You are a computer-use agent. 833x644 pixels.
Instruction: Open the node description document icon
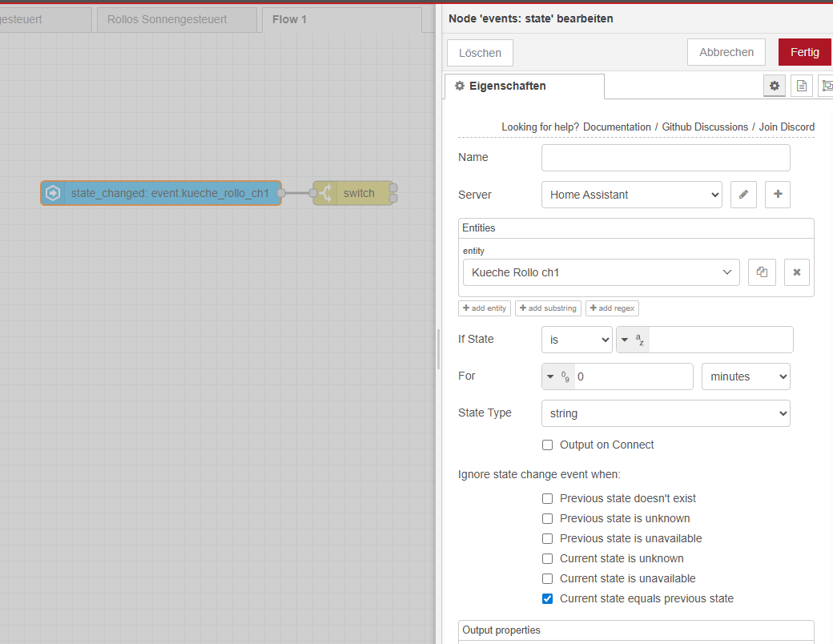[802, 86]
